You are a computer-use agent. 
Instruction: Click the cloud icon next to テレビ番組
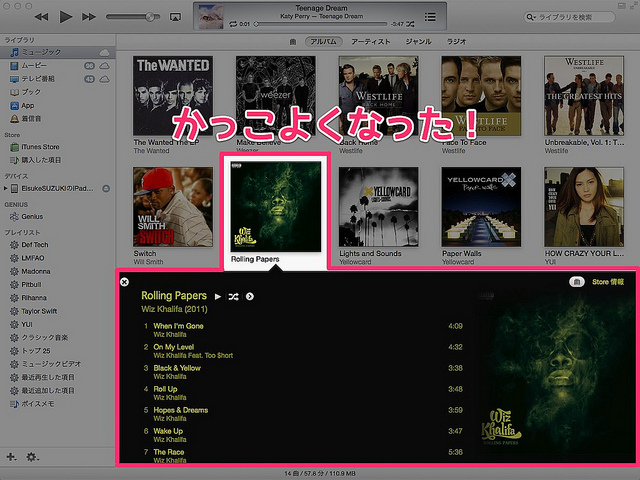[x=104, y=79]
